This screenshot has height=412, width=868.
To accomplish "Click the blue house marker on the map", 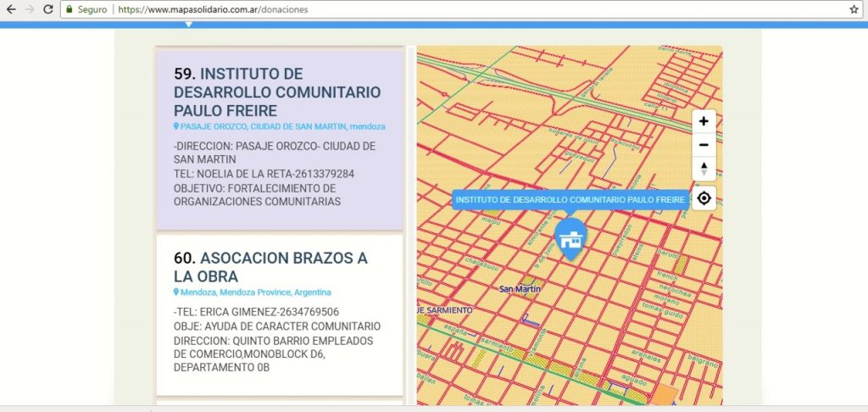I will [570, 237].
